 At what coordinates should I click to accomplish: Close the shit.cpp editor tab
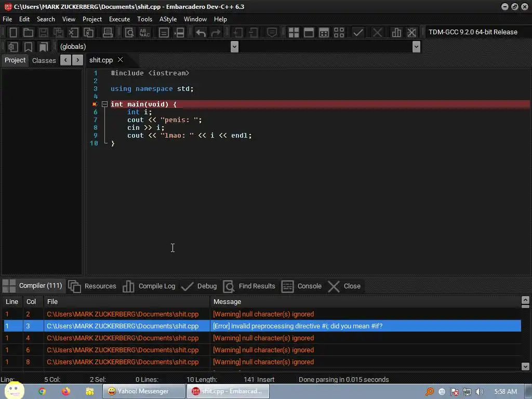point(120,60)
